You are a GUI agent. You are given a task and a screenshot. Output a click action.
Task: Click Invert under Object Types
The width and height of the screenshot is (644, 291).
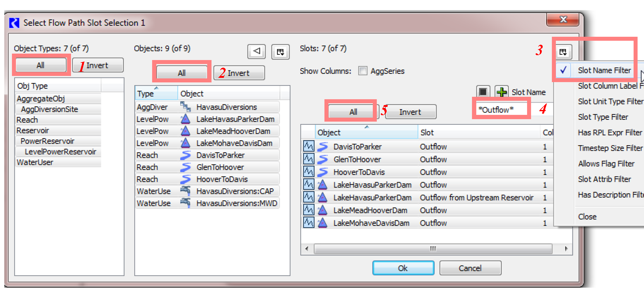(x=98, y=65)
